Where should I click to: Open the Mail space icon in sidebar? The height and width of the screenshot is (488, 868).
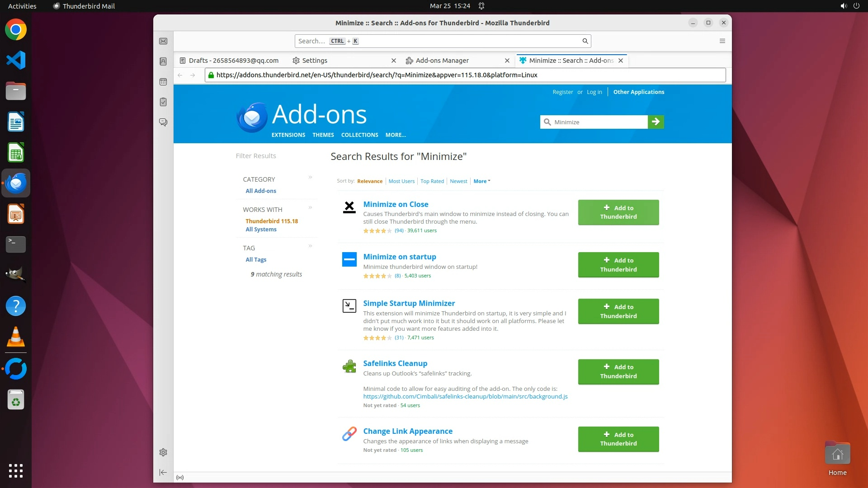163,41
